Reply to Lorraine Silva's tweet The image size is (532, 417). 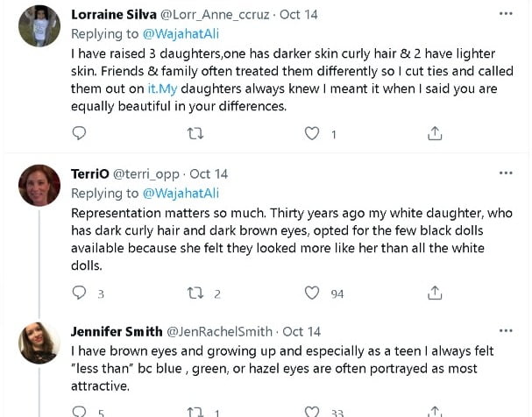click(x=79, y=133)
